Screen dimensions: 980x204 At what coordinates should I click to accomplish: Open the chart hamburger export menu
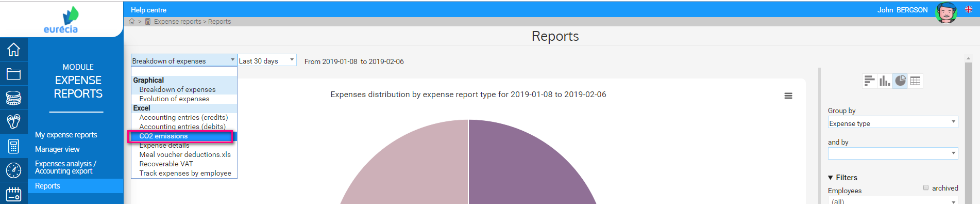pos(788,96)
